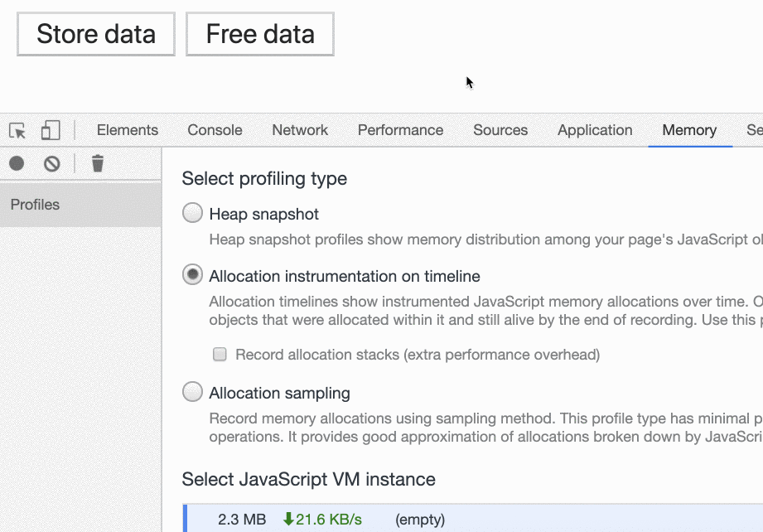Select Allocation instrumentation on timeline
The image size is (763, 532).
[x=192, y=275]
